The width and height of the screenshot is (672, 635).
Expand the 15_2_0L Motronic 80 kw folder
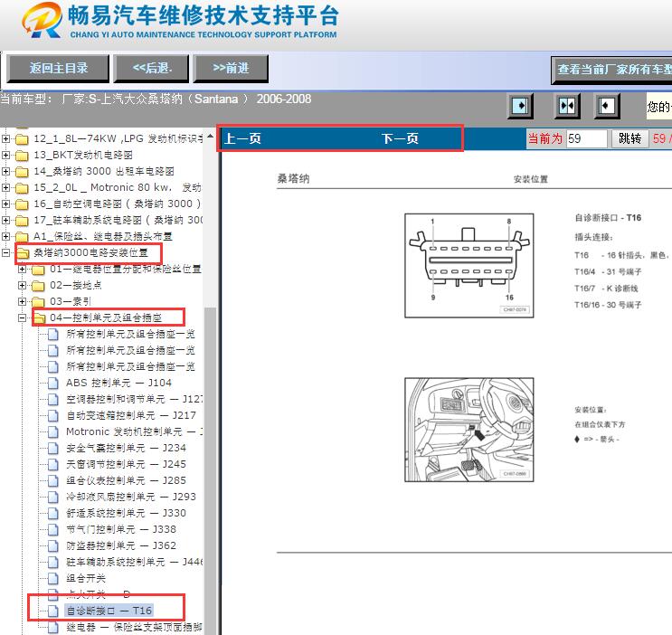point(5,187)
